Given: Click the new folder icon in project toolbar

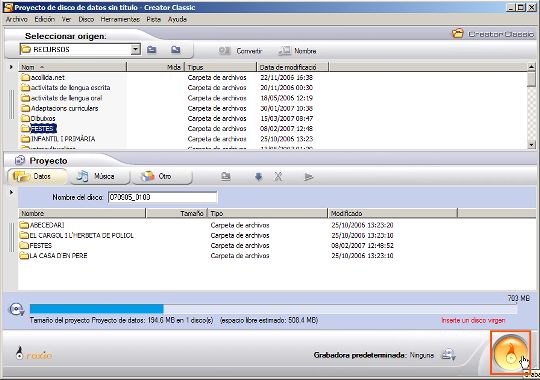Looking at the screenshot, I should click(226, 177).
